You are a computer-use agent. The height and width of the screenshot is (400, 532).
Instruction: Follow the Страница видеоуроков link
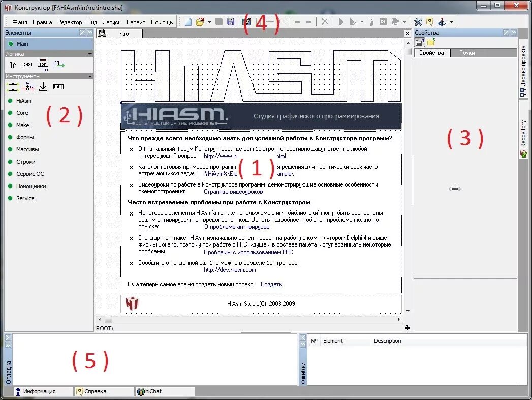233,192
